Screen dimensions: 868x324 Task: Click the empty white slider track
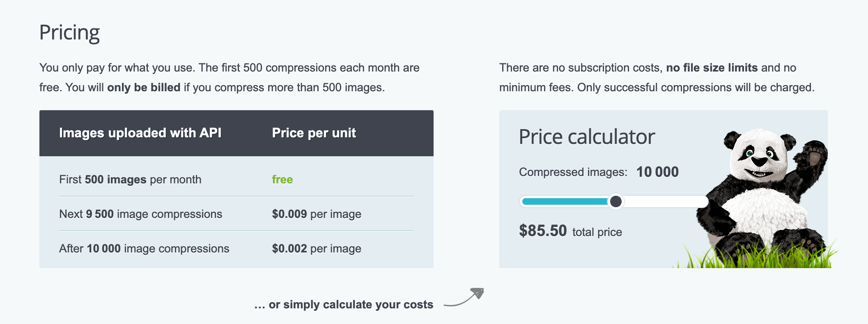(665, 201)
